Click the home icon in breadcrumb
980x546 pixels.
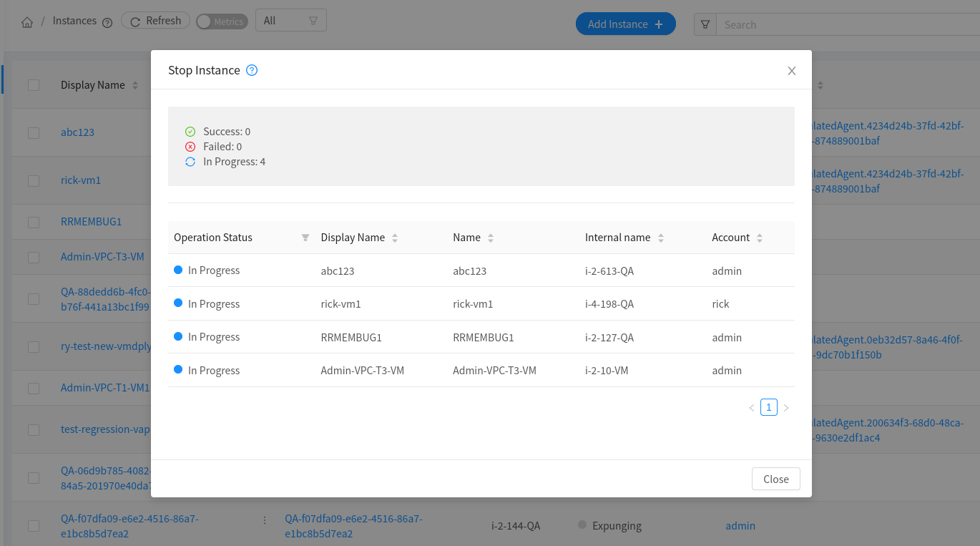[x=27, y=22]
